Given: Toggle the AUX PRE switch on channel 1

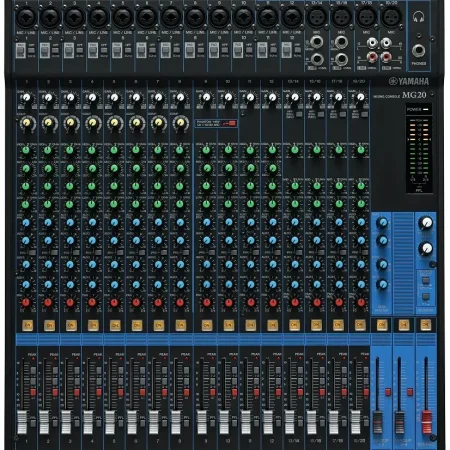Looking at the screenshot, I should coord(32,253).
